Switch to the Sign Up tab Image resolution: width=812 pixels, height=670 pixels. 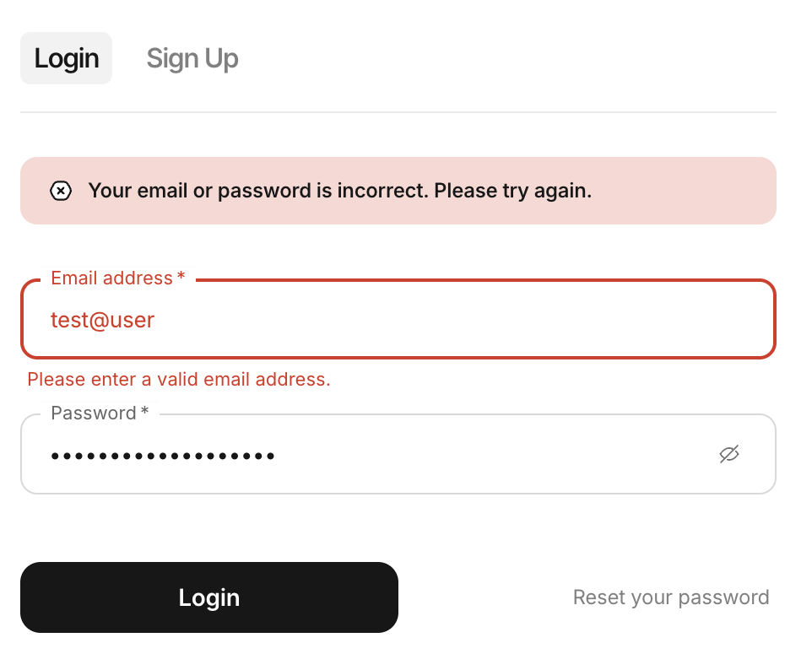pyautogui.click(x=192, y=58)
